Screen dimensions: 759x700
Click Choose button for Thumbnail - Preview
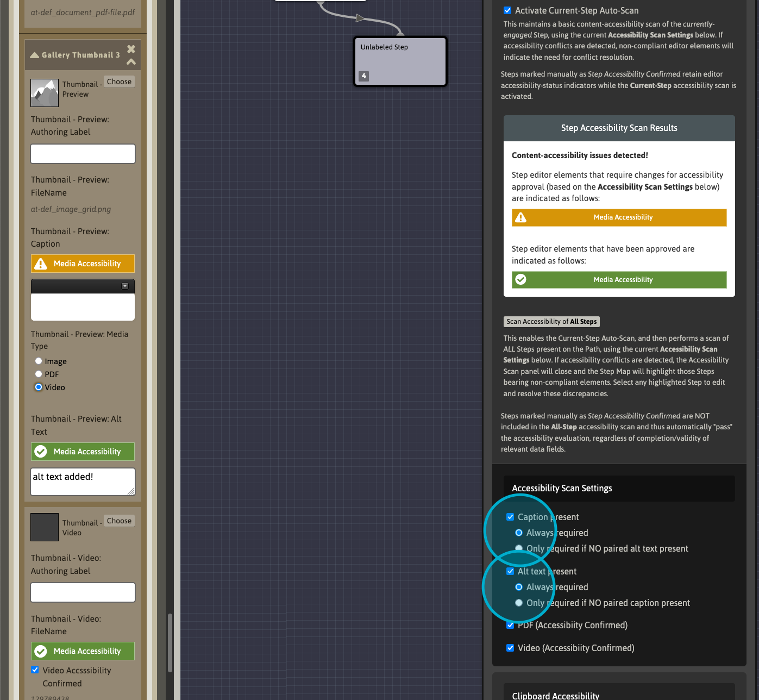point(119,82)
